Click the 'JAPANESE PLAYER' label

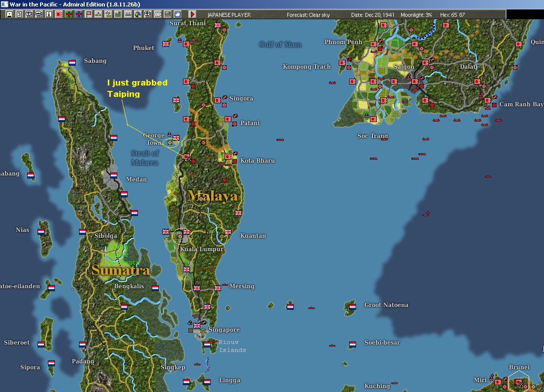229,15
